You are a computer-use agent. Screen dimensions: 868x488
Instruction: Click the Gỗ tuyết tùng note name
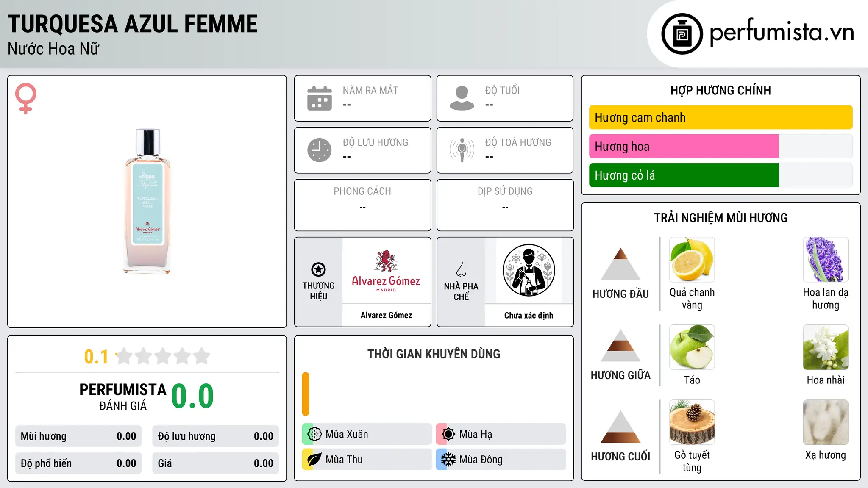click(x=692, y=461)
